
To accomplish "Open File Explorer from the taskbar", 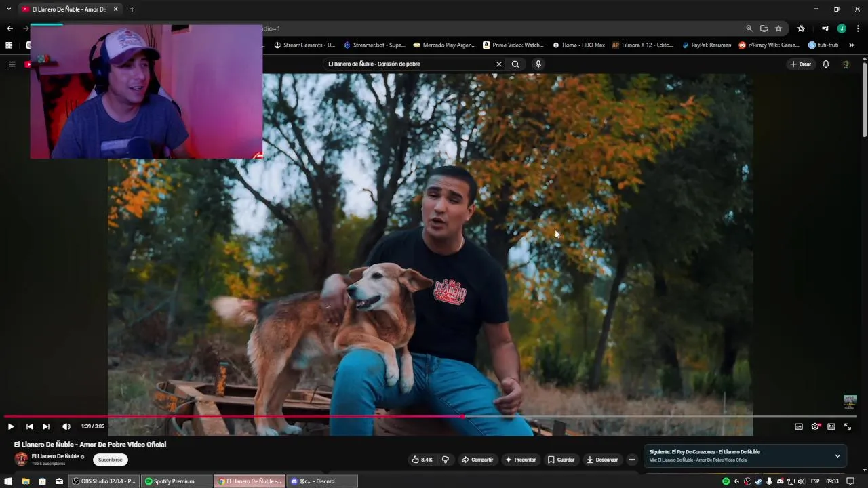I will point(26,481).
